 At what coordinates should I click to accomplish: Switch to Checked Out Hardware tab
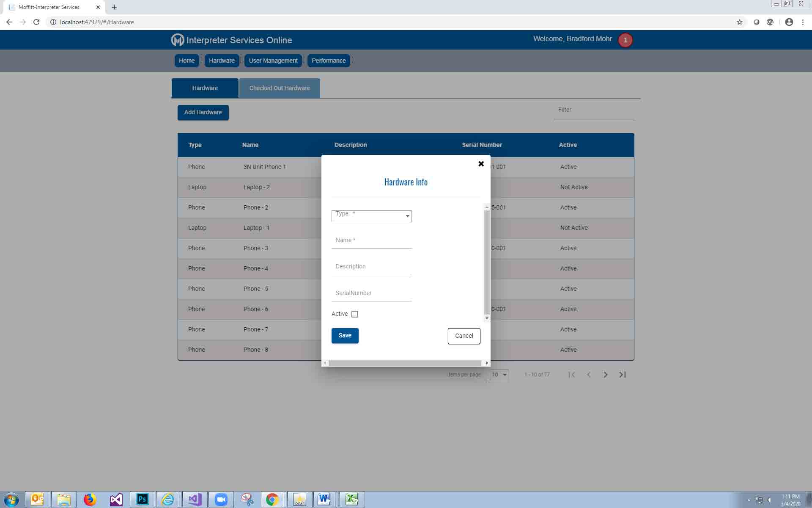point(279,88)
